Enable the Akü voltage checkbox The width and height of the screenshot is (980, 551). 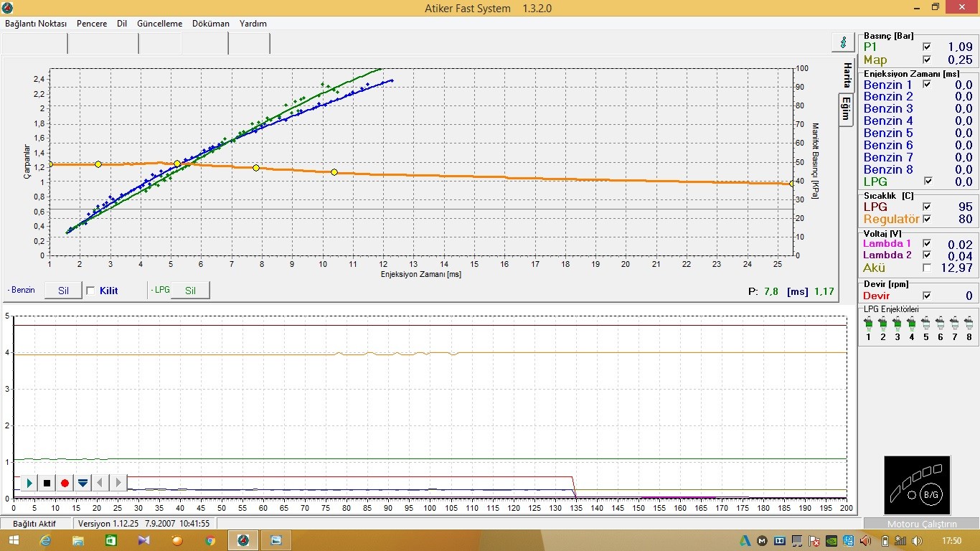point(926,268)
